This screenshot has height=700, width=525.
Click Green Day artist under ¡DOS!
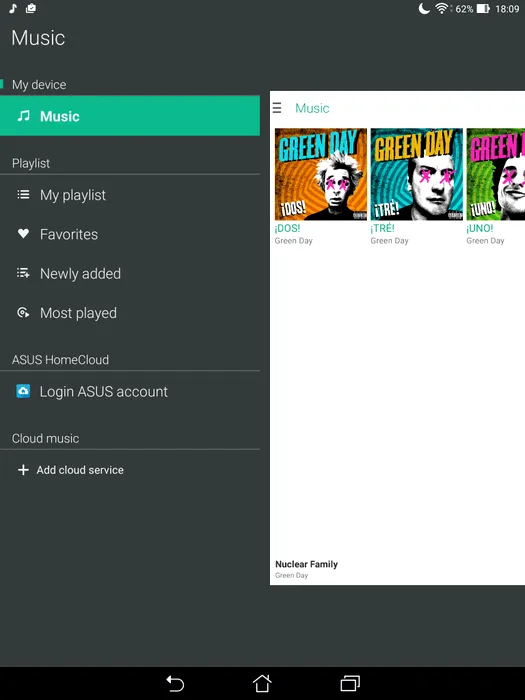click(x=294, y=241)
